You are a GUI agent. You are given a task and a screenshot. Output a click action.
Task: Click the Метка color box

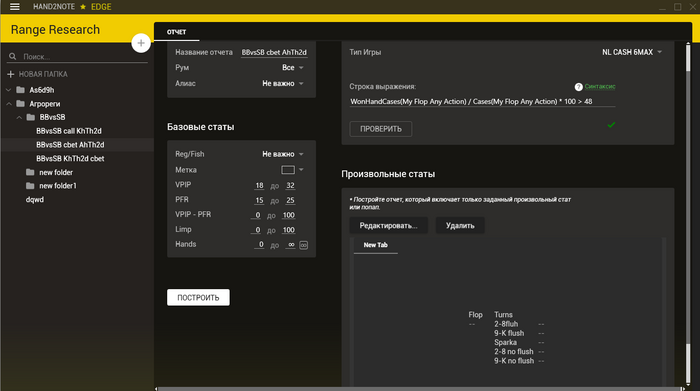coord(288,170)
